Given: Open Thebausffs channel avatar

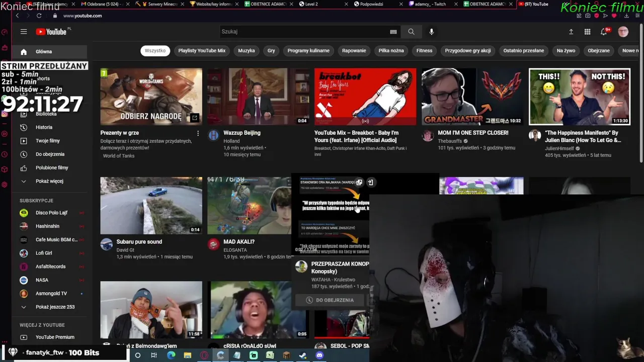Looking at the screenshot, I should tap(428, 135).
